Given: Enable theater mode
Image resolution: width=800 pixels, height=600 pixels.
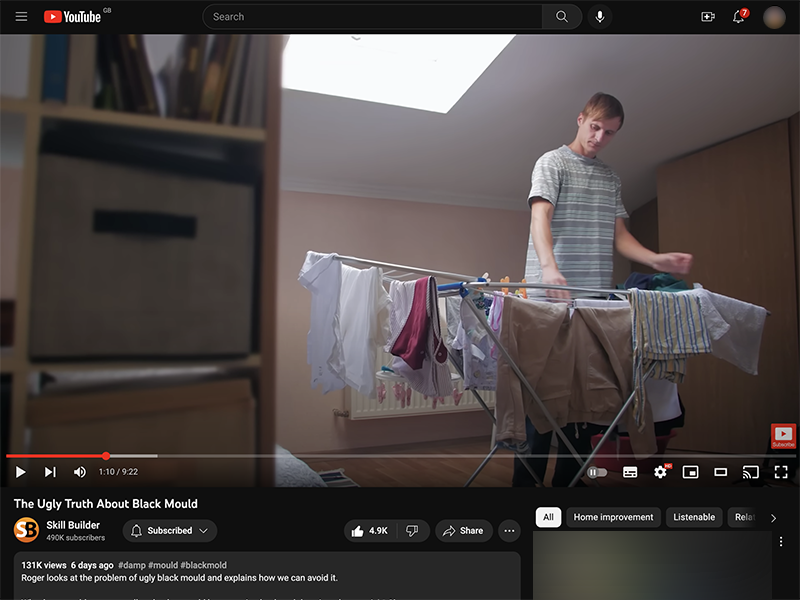Looking at the screenshot, I should tap(720, 472).
